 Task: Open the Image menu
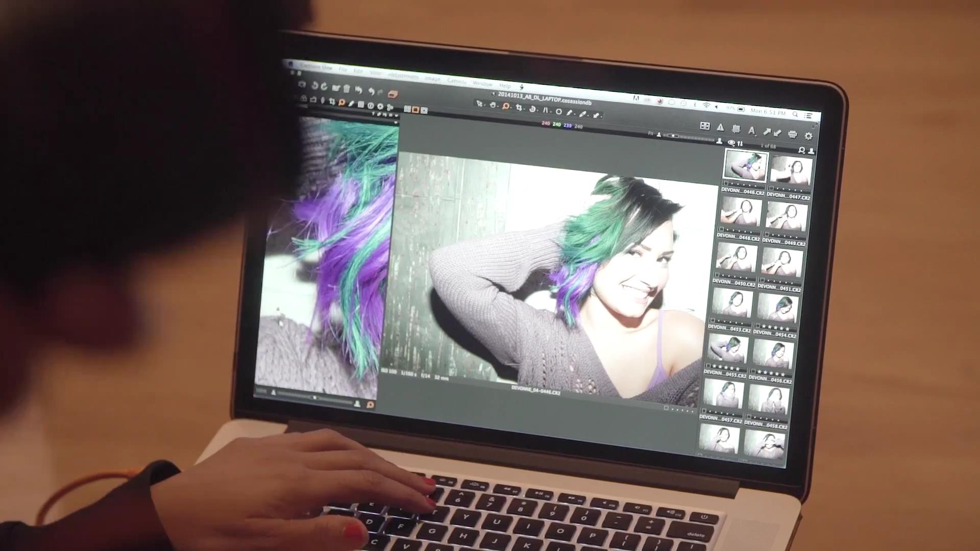click(x=432, y=79)
